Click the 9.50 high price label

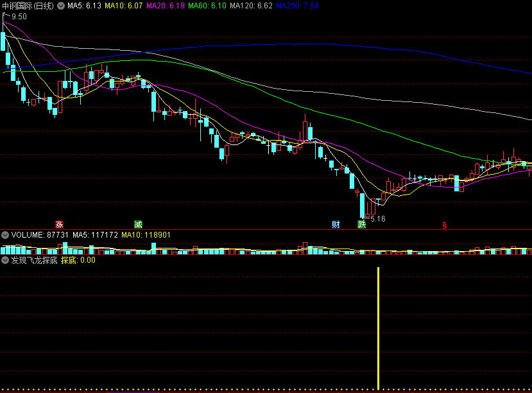tap(19, 17)
